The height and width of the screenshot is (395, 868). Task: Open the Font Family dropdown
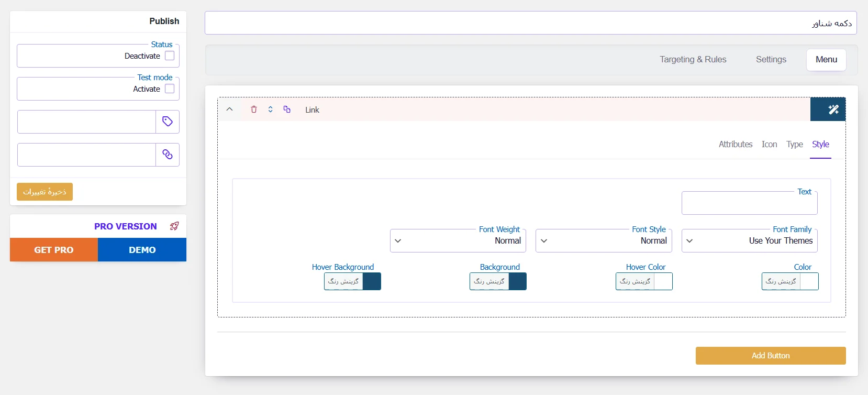tap(749, 241)
